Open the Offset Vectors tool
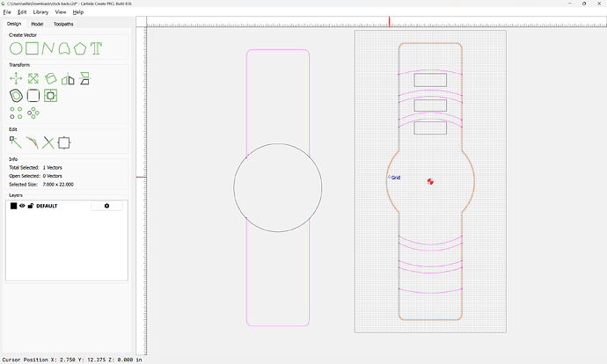The height and width of the screenshot is (364, 607). coord(16,95)
